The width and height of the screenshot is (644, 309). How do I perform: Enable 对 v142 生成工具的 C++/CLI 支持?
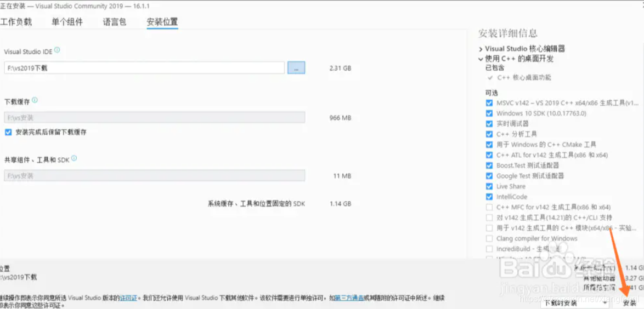489,218
